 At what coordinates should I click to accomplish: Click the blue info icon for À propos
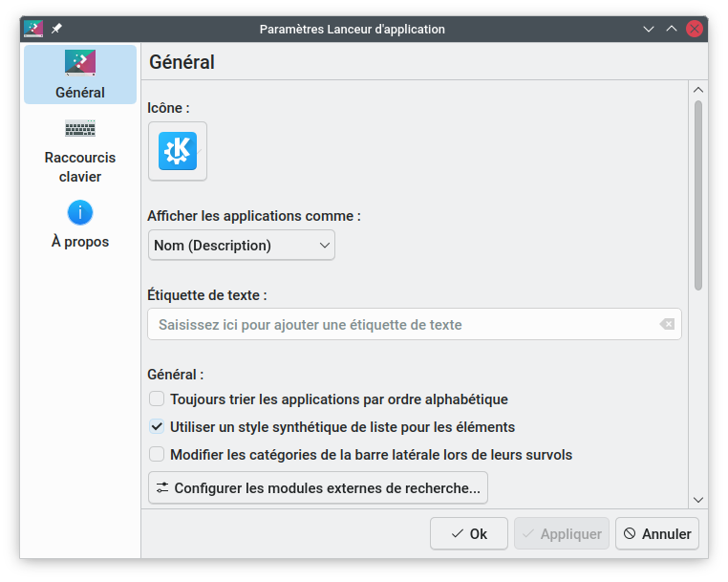[80, 213]
